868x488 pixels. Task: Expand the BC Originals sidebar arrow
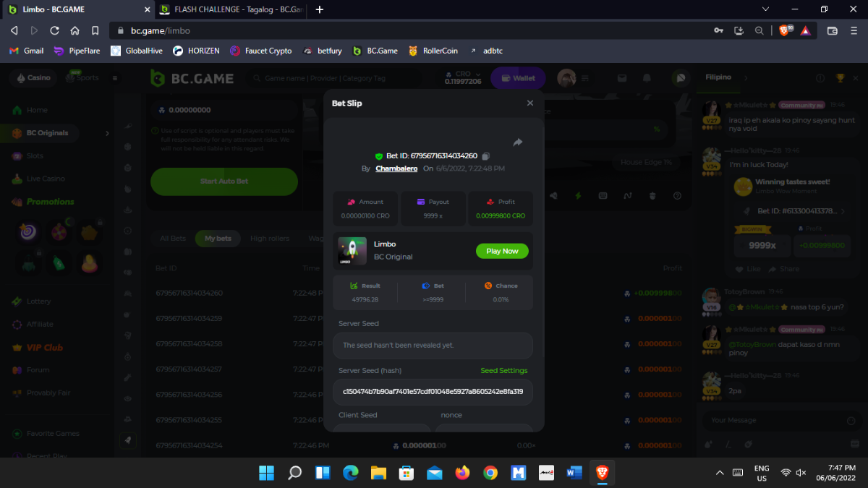(107, 133)
